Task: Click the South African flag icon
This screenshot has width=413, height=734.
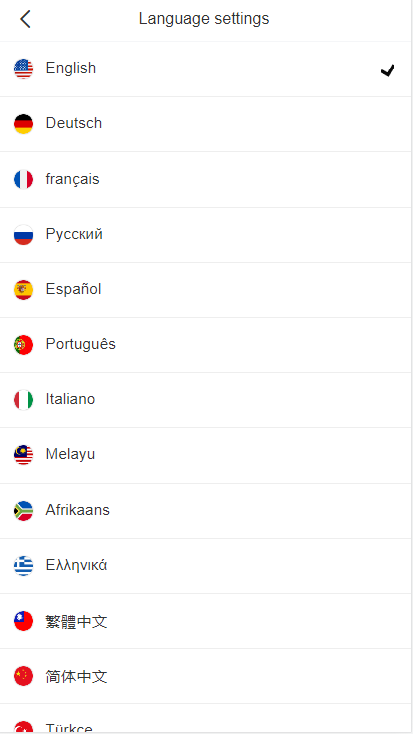Action: click(x=23, y=511)
